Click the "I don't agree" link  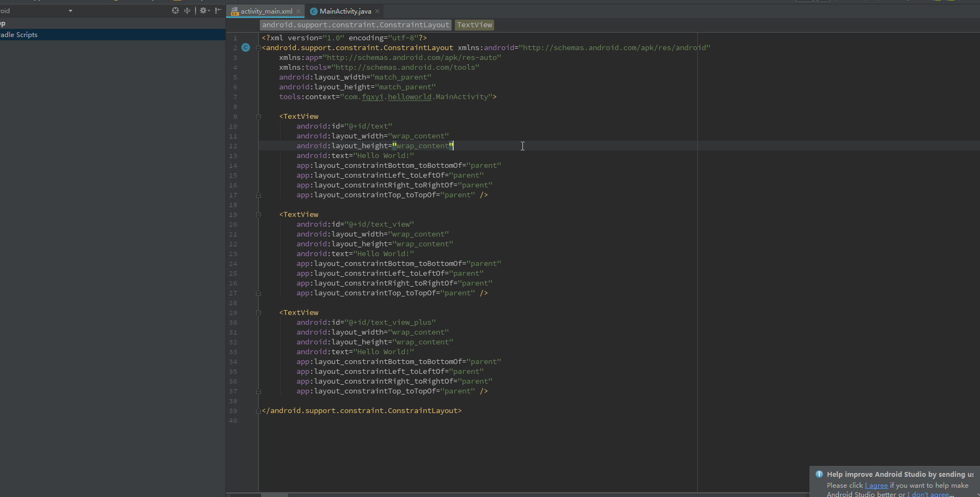point(929,494)
